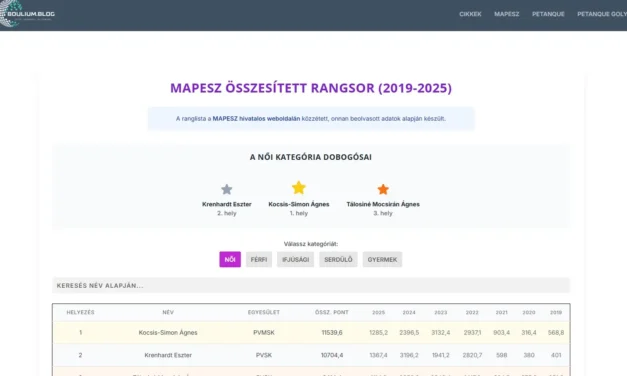Click the total points value 10704,4

(332, 355)
